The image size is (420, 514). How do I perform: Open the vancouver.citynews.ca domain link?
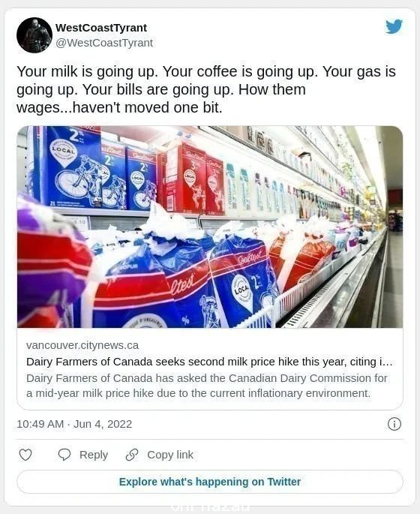pos(82,345)
